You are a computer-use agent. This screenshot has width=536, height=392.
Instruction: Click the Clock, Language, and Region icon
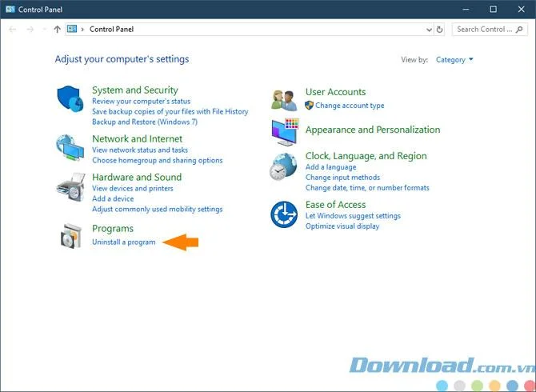point(283,166)
